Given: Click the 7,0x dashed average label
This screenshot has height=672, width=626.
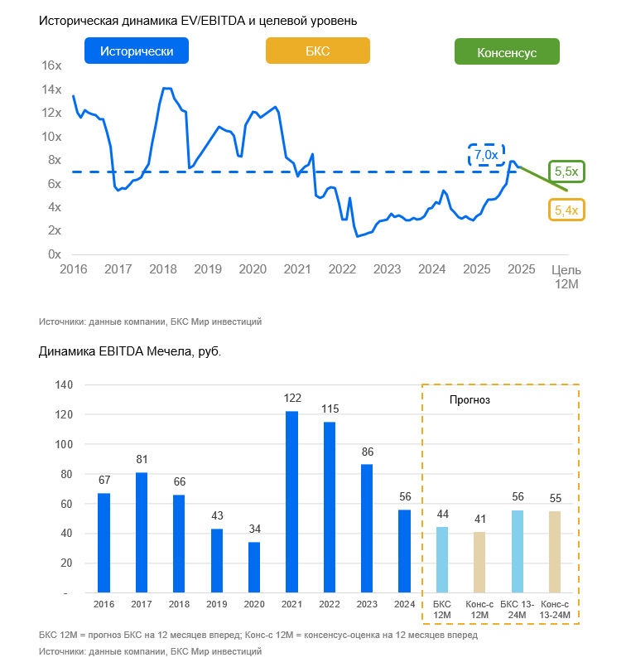Looking at the screenshot, I should 486,155.
